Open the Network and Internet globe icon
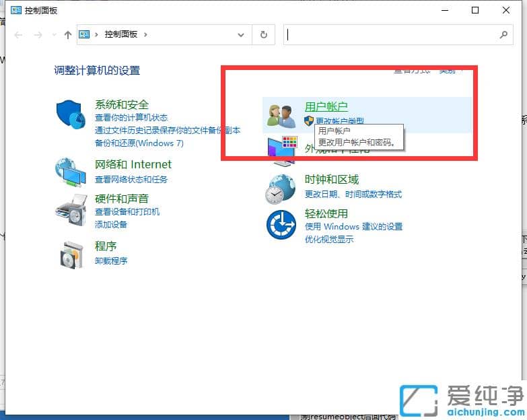This screenshot has width=527, height=420. pyautogui.click(x=71, y=172)
